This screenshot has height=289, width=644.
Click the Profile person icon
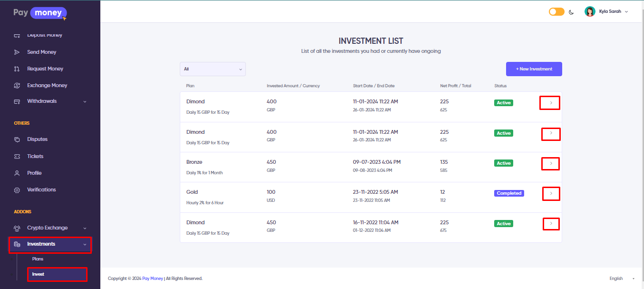click(x=17, y=173)
